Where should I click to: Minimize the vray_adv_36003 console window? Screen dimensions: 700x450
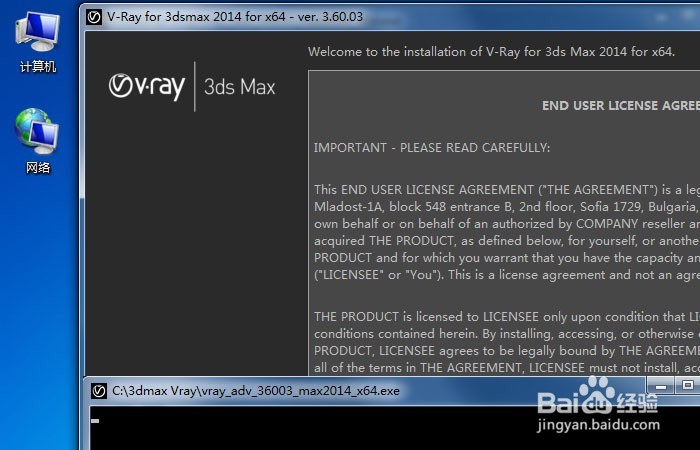[x=662, y=386]
